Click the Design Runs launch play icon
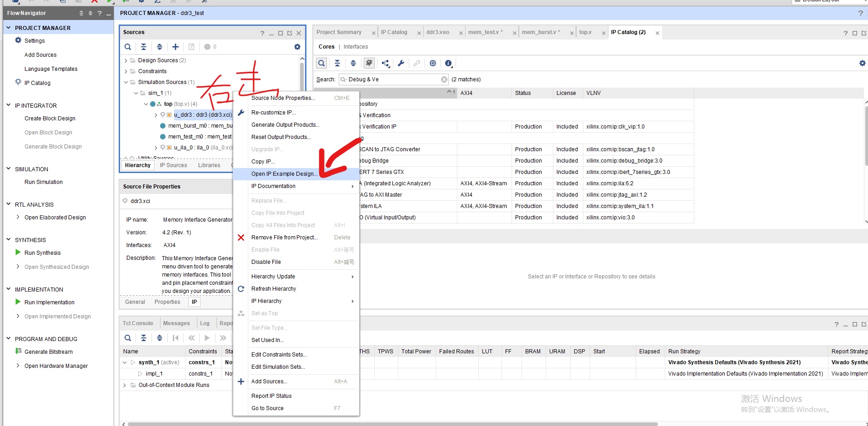This screenshot has height=426, width=868. pyautogui.click(x=207, y=338)
